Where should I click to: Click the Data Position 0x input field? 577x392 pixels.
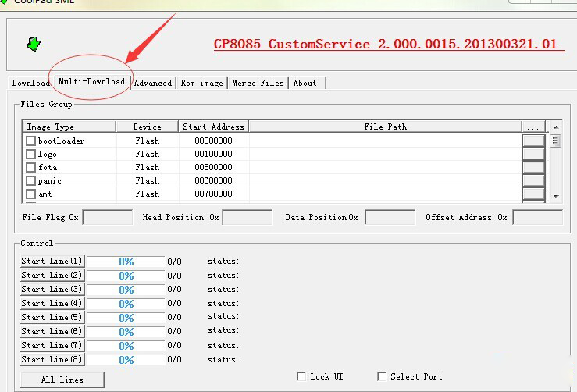click(x=390, y=217)
